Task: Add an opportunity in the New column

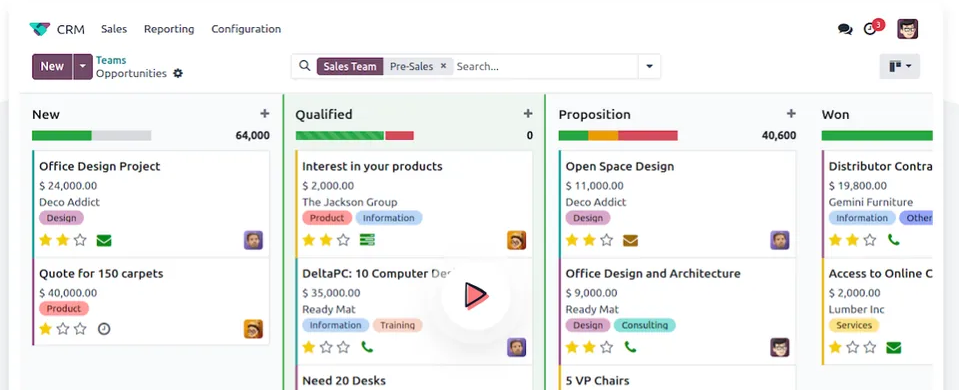Action: [x=264, y=114]
